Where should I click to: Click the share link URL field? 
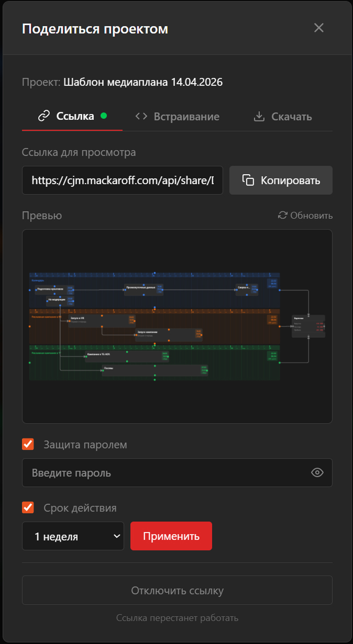point(123,180)
